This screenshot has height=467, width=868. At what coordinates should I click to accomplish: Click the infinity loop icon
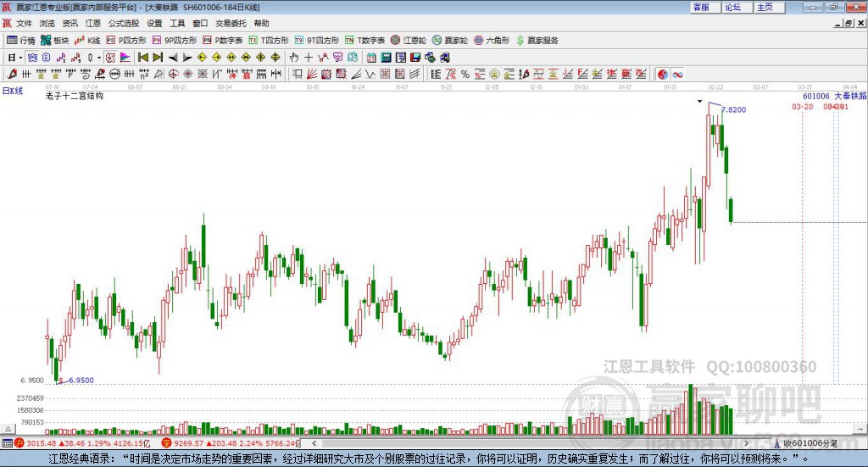677,74
